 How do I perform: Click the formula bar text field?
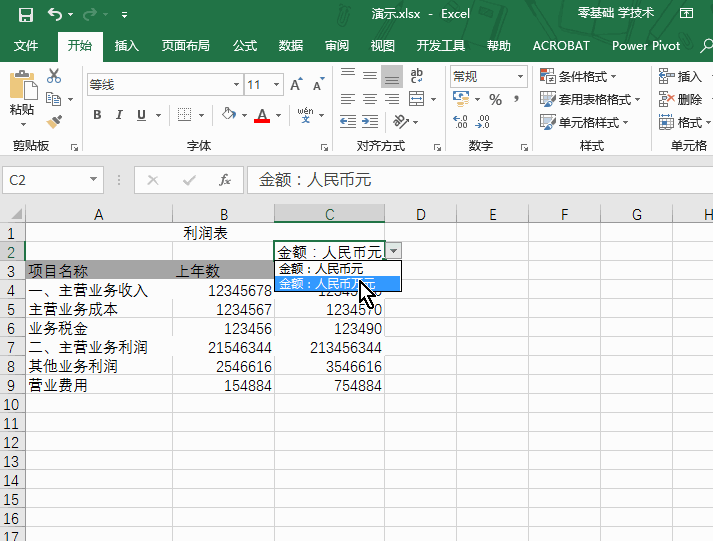point(480,180)
